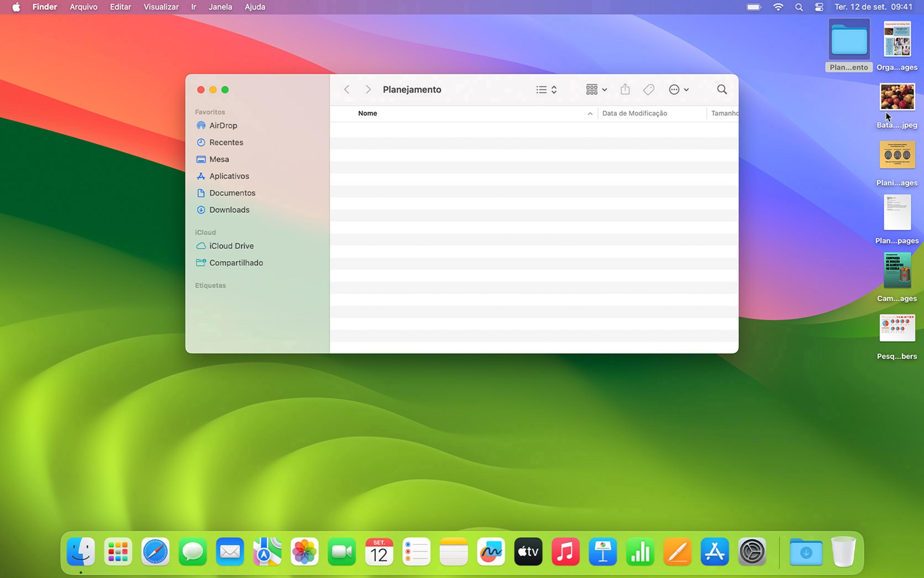Open the Janela menu

click(x=220, y=7)
